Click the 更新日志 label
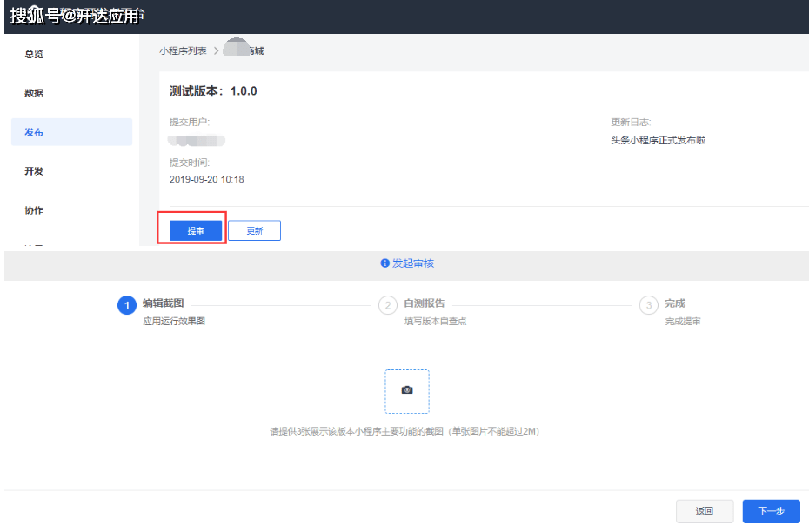Viewport: 809px width, 532px height. coord(631,123)
